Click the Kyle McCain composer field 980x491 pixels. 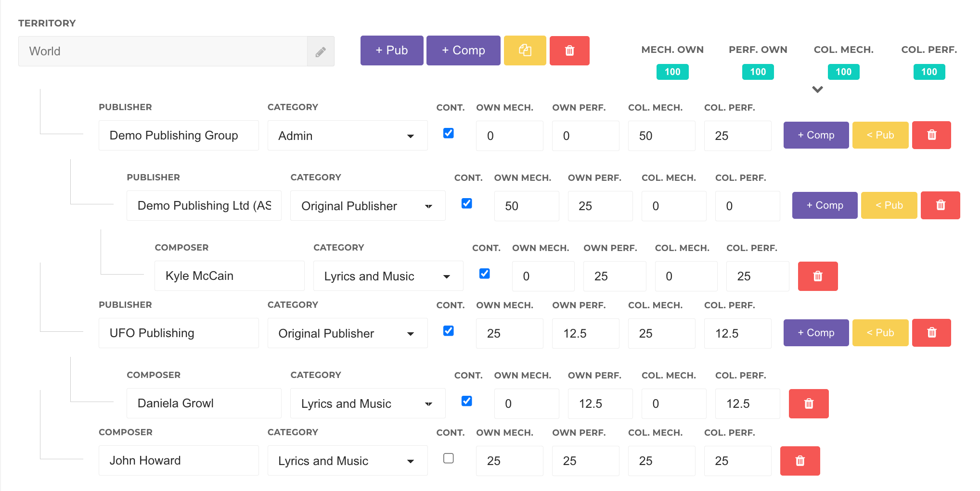click(x=229, y=276)
